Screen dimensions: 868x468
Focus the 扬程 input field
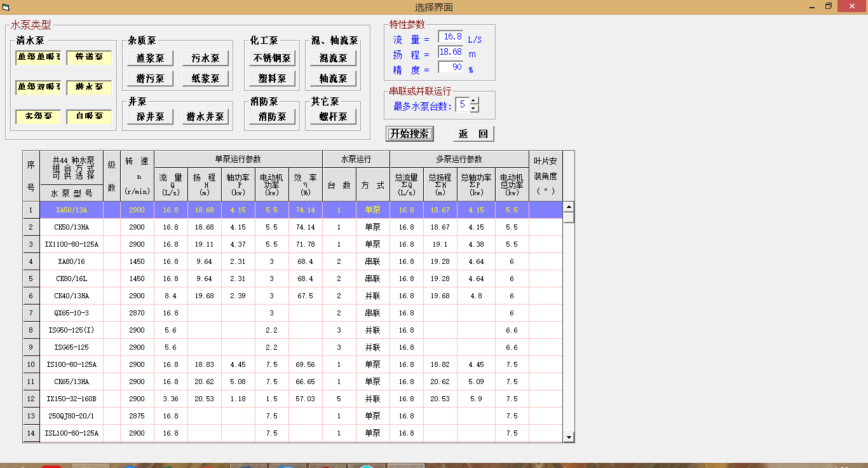pos(451,53)
